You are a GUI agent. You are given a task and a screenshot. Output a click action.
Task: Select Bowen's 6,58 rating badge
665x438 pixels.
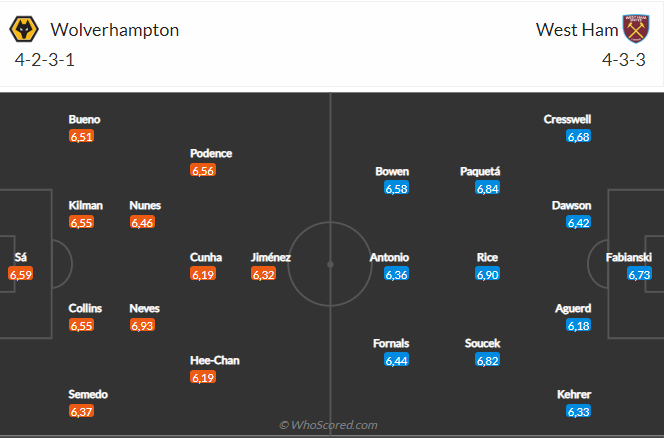click(x=394, y=188)
